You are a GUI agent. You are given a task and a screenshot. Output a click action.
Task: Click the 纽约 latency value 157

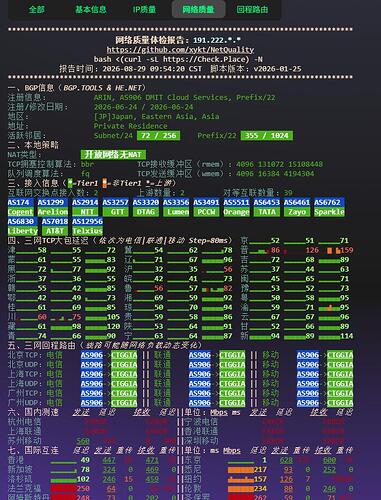[x=260, y=479]
